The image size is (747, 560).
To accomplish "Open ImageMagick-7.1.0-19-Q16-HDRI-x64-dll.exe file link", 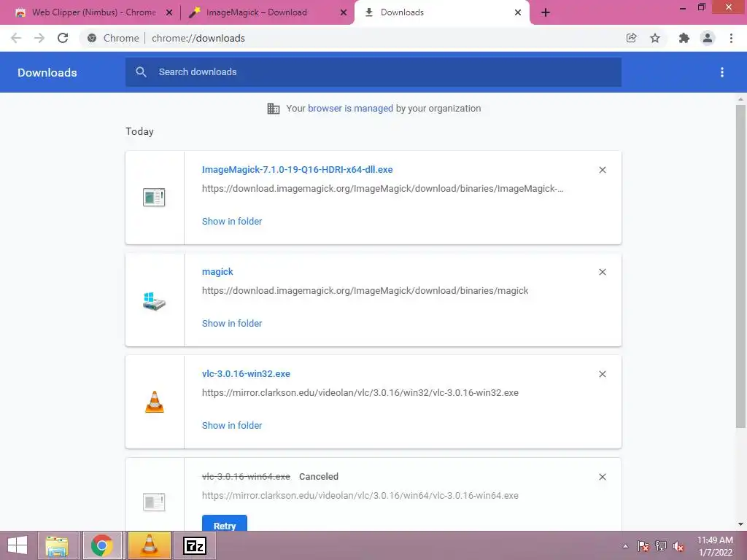I will coord(298,169).
